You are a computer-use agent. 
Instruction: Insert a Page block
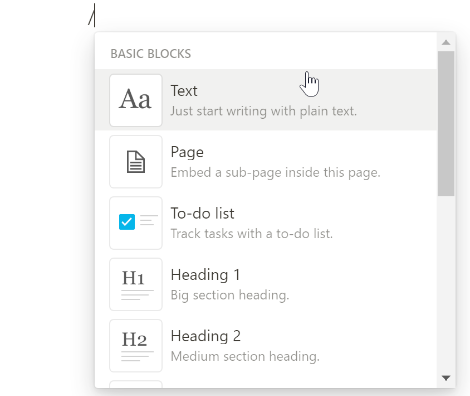coord(266,161)
